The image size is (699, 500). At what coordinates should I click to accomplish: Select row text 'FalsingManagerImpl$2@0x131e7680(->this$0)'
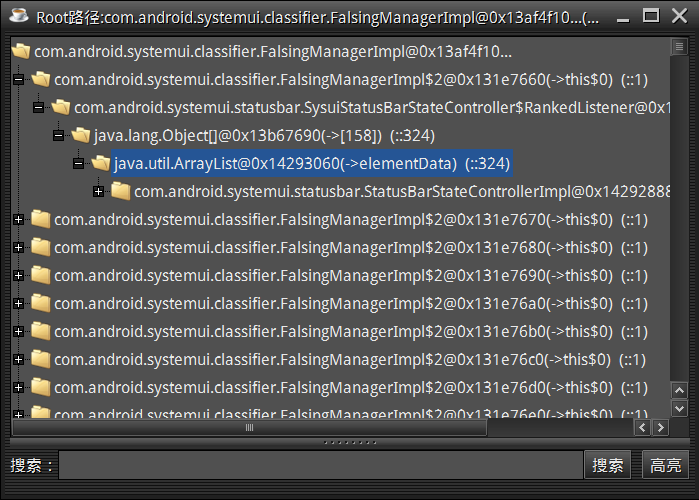click(x=446, y=248)
